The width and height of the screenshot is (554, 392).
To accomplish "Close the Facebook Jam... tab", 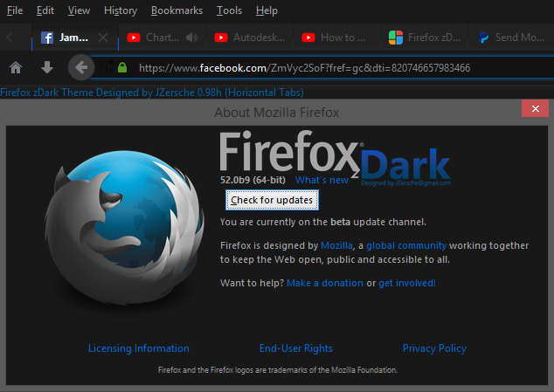I will tap(103, 38).
